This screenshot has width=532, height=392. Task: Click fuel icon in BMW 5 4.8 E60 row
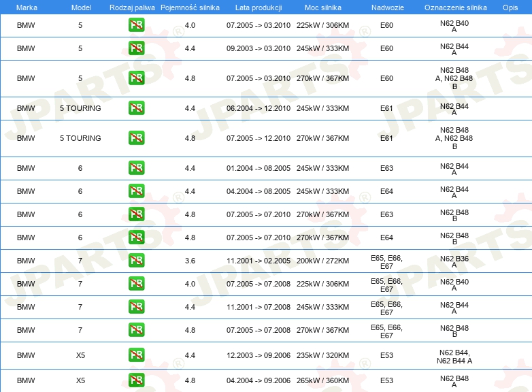pos(136,78)
